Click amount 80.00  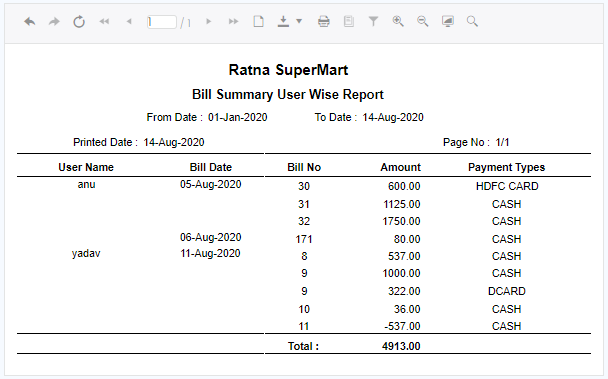coord(407,239)
